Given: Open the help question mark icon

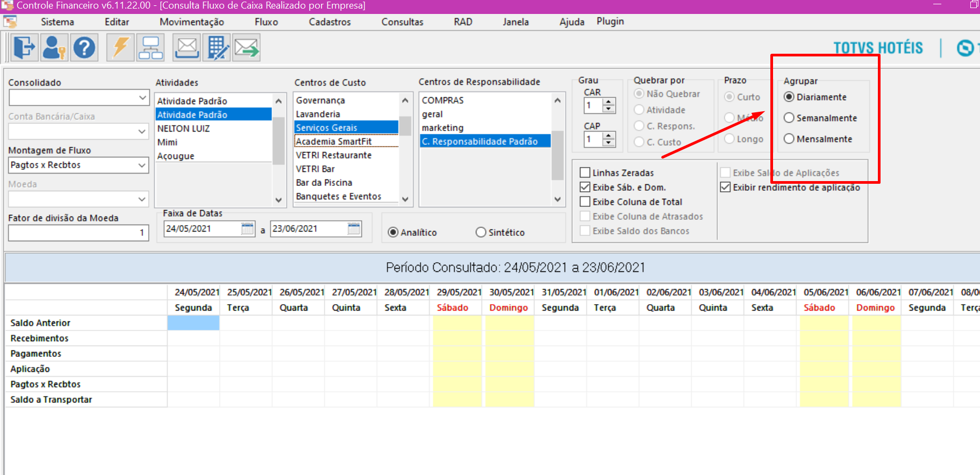Looking at the screenshot, I should (84, 48).
